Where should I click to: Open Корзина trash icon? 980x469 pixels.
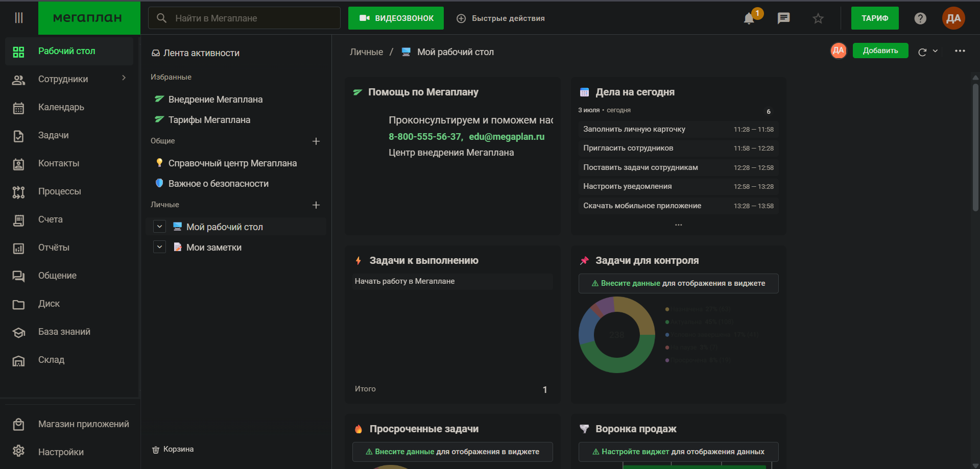[156, 450]
